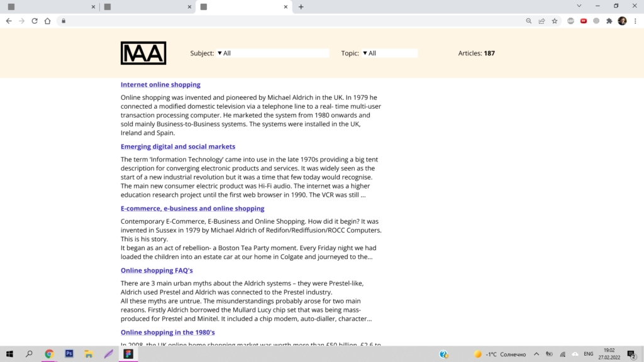Viewport: 644px width, 362px height.
Task: Open the network Wi-Fi tray icon
Action: 563,354
